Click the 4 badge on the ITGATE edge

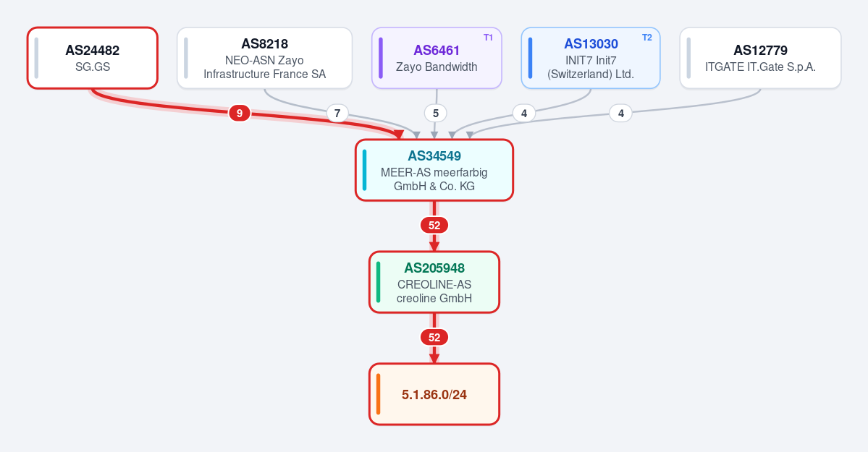621,114
